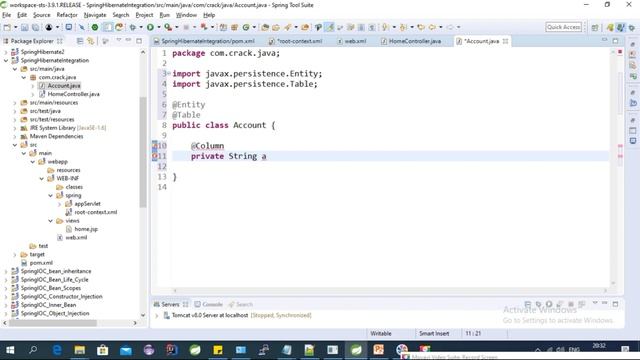Image resolution: width=640 pixels, height=360 pixels.
Task: Open the Window menu
Action: tap(186, 15)
